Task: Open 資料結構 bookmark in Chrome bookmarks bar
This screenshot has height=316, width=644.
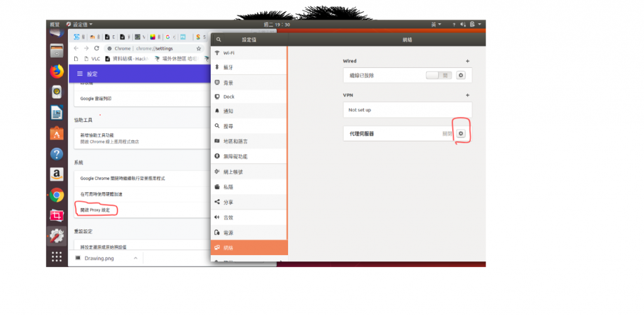Action: click(127, 58)
